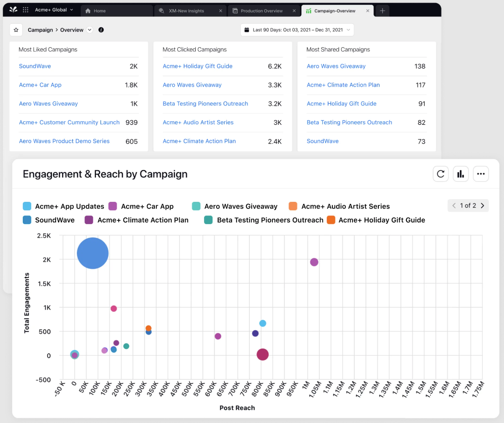Expand the Overview breadcrumb chevron
This screenshot has height=423, width=504.
89,30
